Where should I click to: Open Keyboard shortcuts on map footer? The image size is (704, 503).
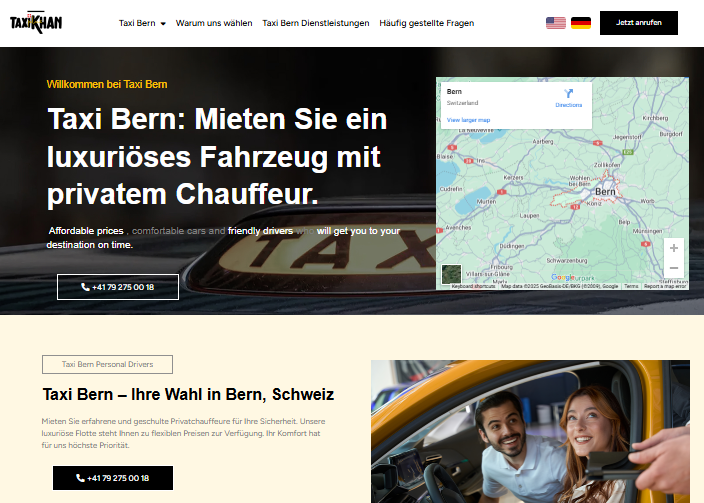tap(473, 286)
